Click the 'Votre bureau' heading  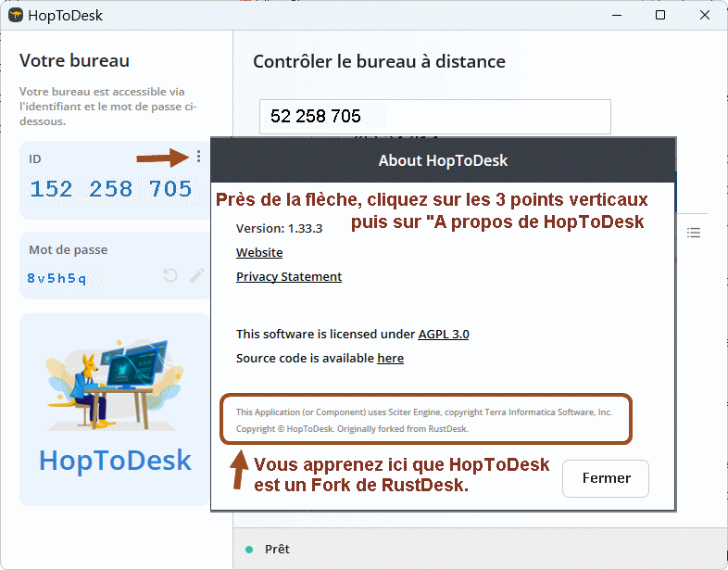74,61
